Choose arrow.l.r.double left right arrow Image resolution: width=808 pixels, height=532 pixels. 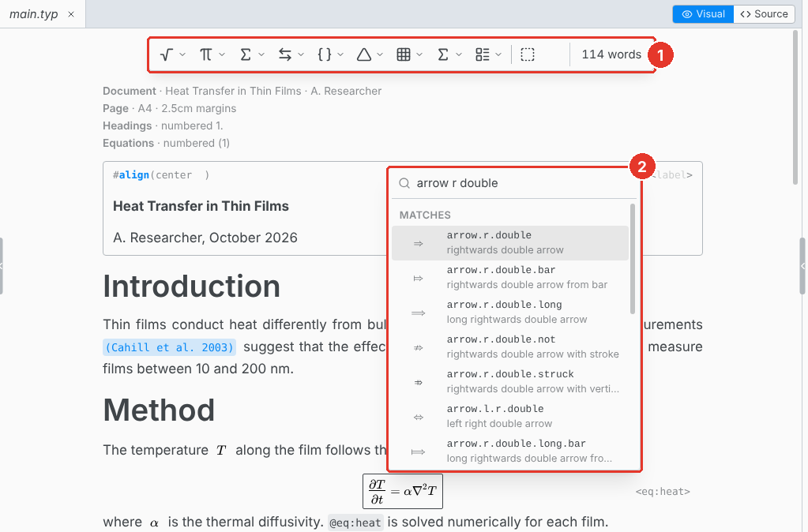(510, 416)
